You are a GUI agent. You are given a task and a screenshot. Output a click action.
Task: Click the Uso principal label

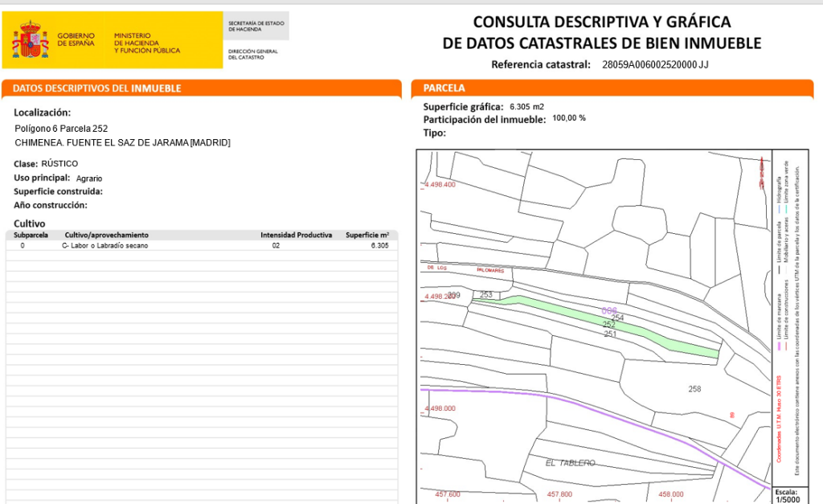coord(42,178)
